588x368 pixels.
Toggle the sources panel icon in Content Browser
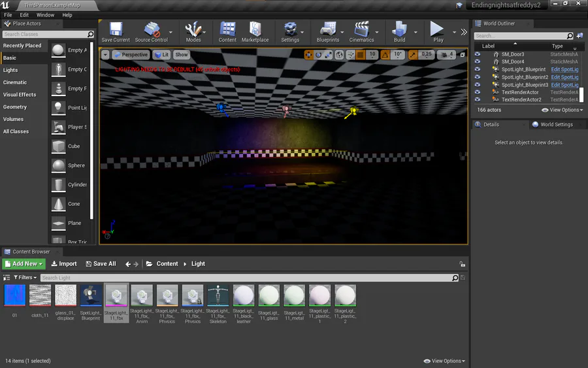[7, 278]
